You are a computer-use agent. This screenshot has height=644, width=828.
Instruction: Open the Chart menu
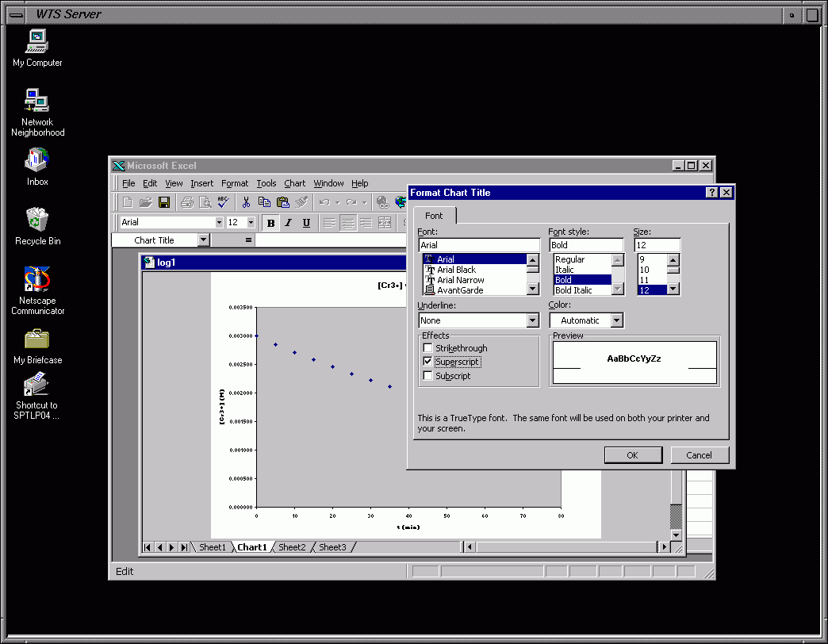pos(294,183)
